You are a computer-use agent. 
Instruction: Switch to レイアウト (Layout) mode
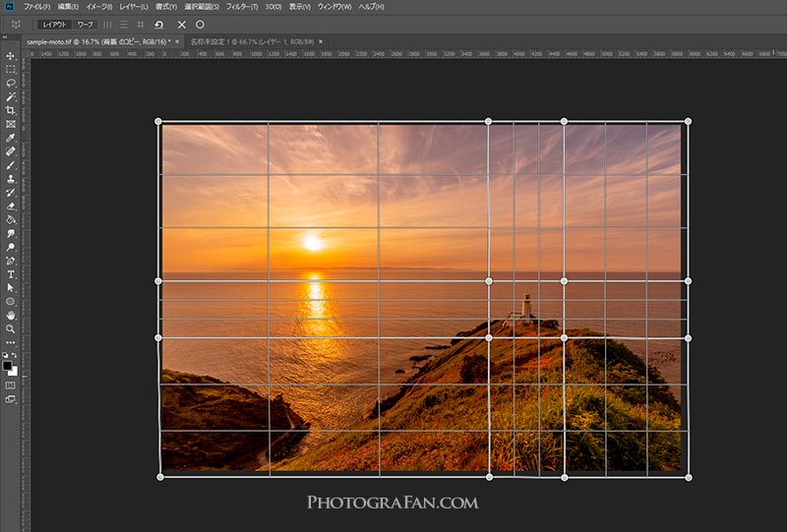55,24
